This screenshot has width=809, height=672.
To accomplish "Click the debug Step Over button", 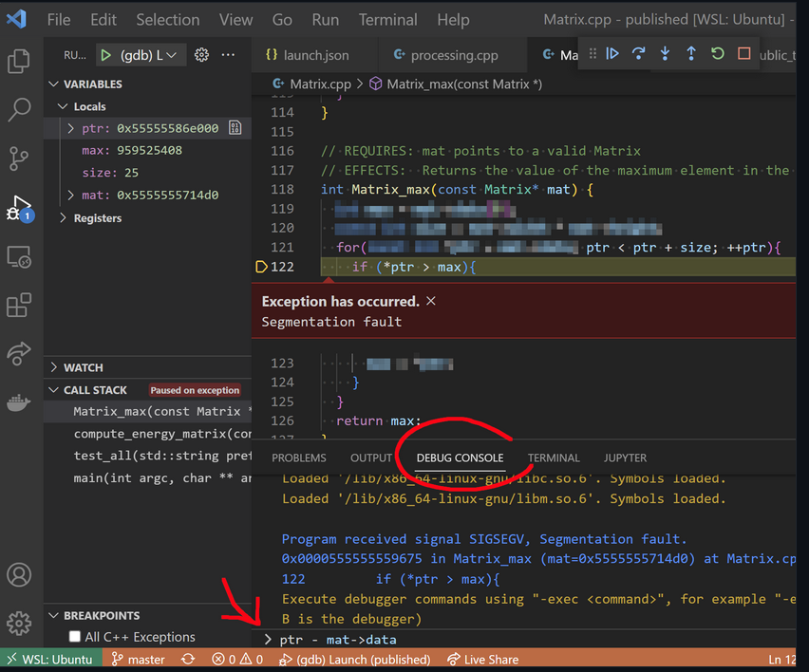I will (x=639, y=54).
